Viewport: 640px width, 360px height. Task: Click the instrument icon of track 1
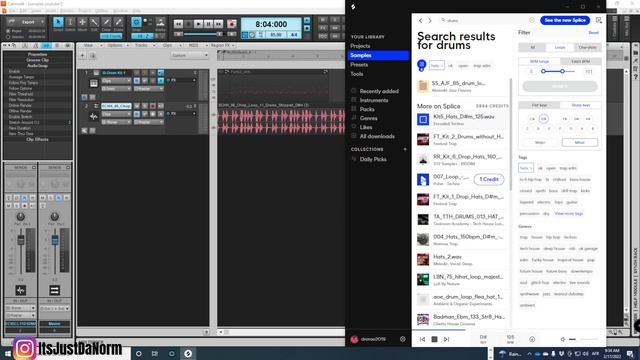[93, 83]
